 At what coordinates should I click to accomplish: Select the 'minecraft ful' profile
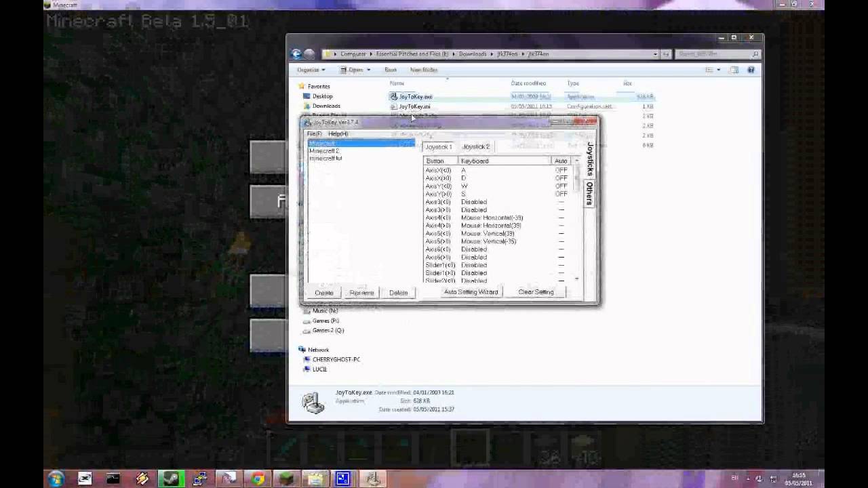325,158
